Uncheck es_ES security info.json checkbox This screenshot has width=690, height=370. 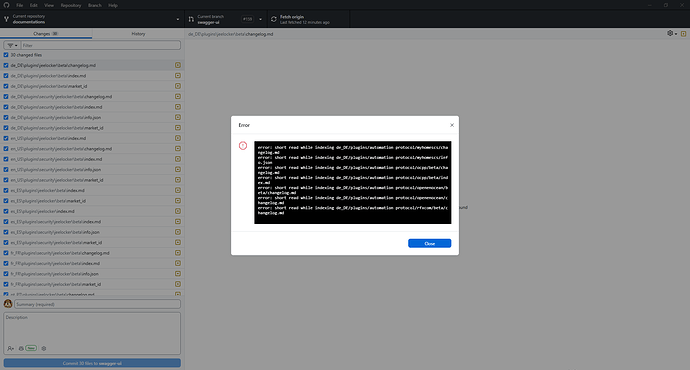pyautogui.click(x=6, y=232)
